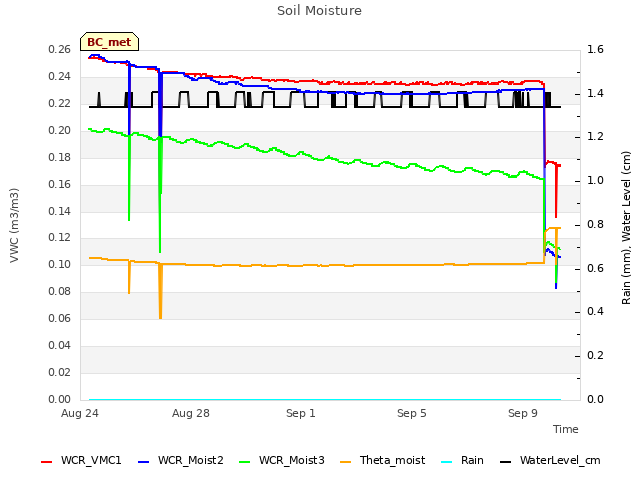
Task: Toggle the Theta_moist legend entry
Action: coord(382,460)
